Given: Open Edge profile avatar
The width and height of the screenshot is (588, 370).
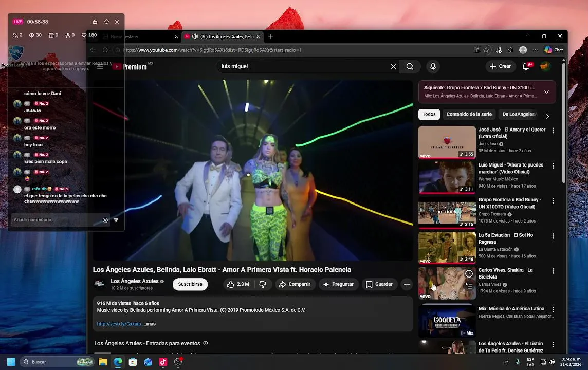Looking at the screenshot, I should (x=523, y=50).
